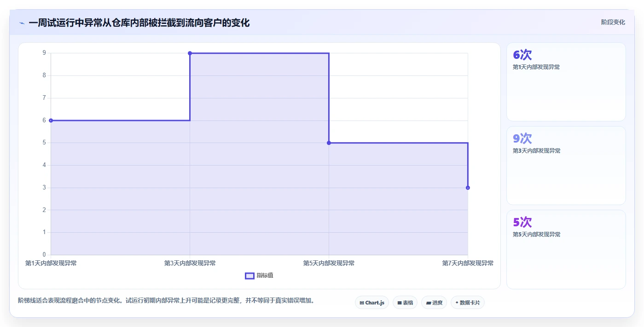Click the 第5天 data point at value 5
The image size is (644, 327).
(x=329, y=143)
